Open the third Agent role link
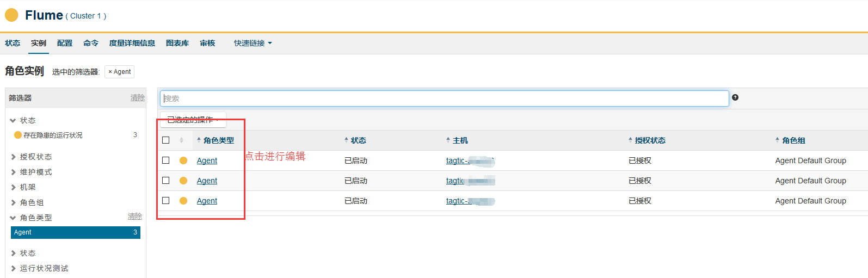The image size is (868, 278). (x=207, y=201)
